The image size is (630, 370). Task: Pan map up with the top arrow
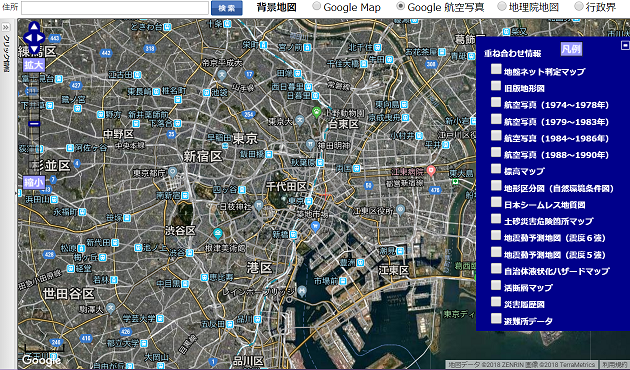click(x=34, y=27)
